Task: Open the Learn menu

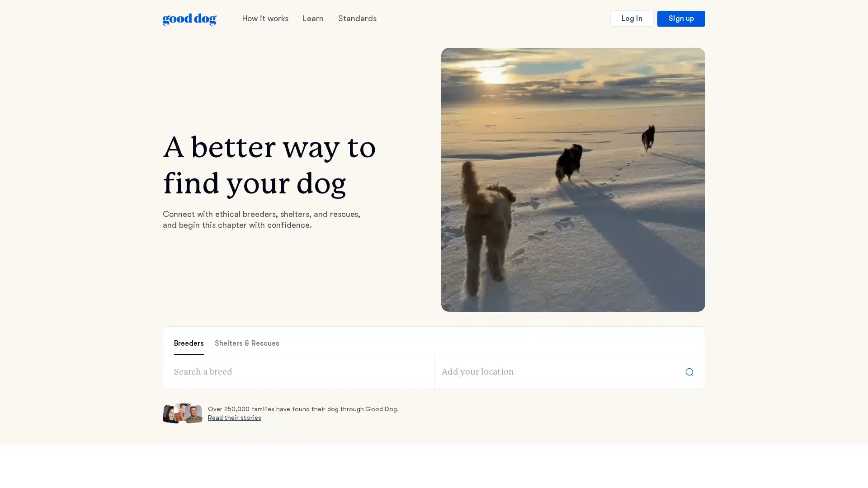Action: pos(313,19)
